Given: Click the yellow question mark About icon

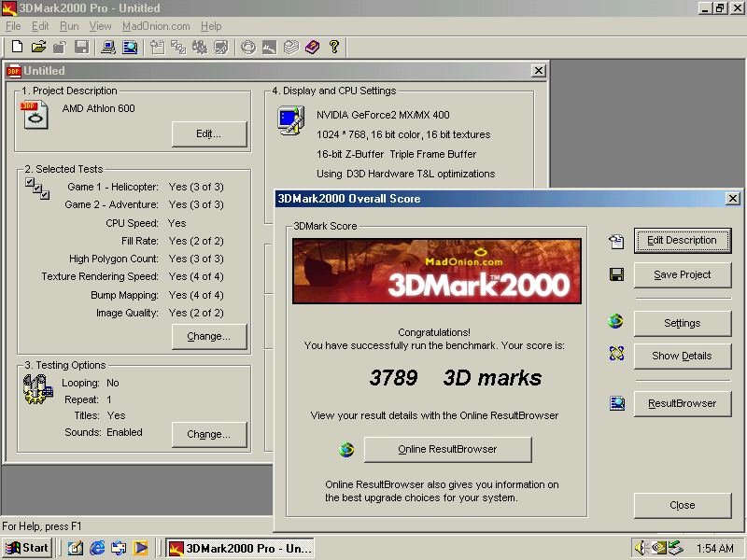Looking at the screenshot, I should click(x=334, y=47).
